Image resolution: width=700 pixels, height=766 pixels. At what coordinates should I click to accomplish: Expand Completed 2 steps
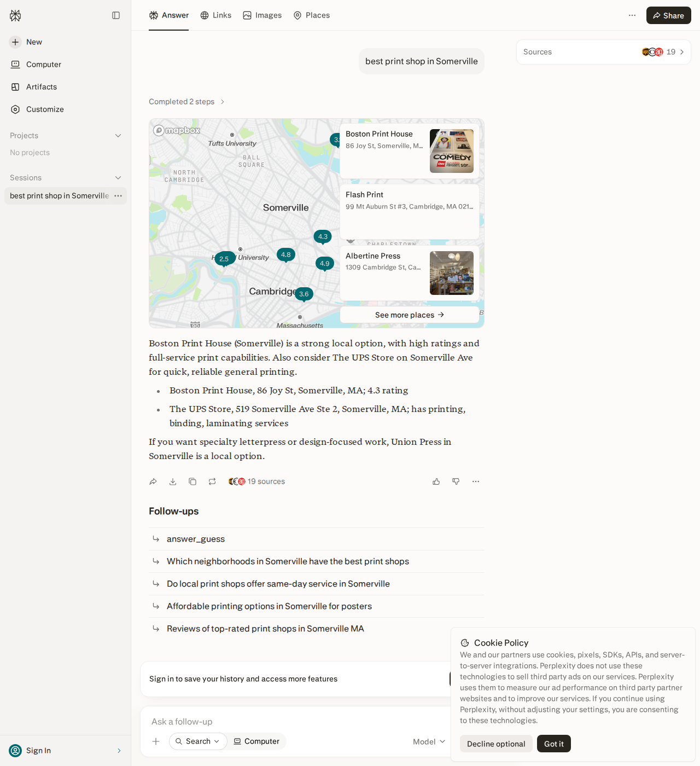pos(186,102)
